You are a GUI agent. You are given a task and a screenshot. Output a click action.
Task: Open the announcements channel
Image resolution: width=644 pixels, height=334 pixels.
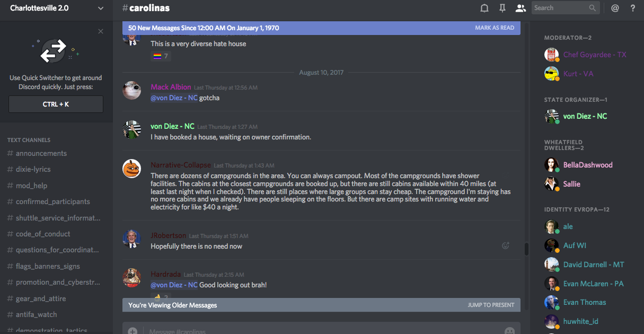point(41,153)
